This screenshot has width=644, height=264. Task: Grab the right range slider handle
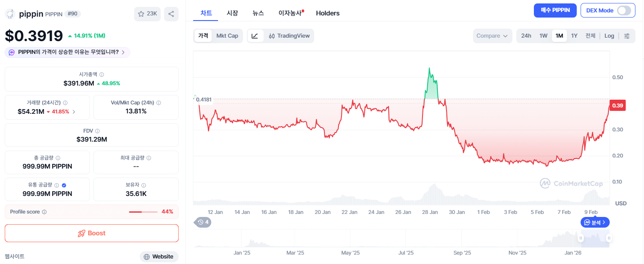tap(609, 238)
